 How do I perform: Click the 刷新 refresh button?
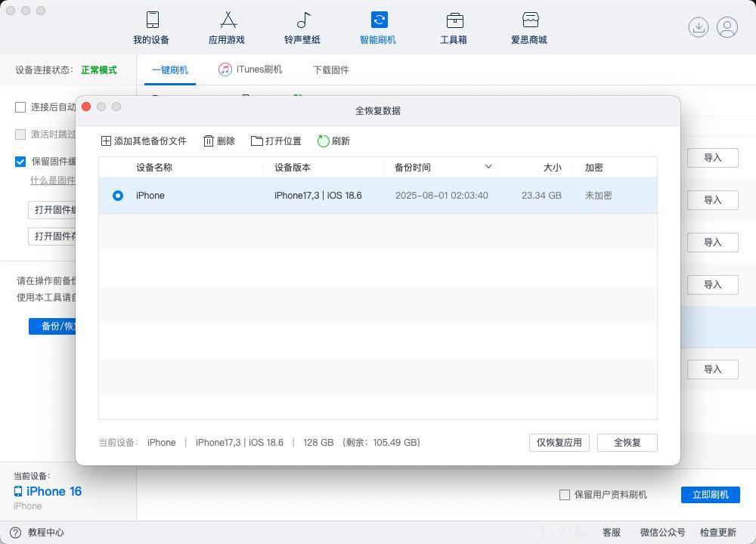click(333, 141)
